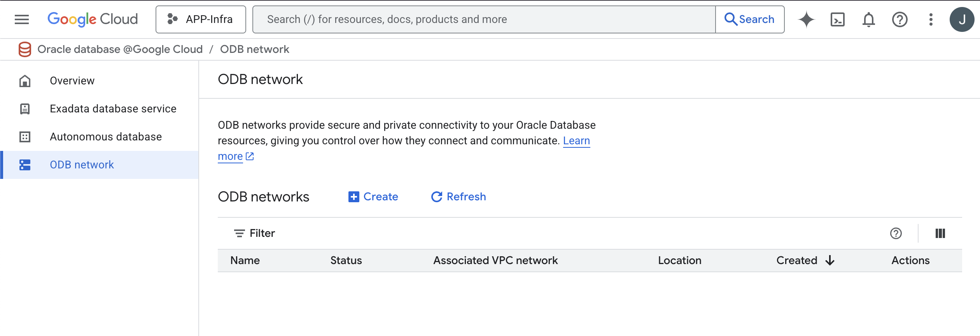Screen dimensions: 980x336
Task: Click the ODB network breadcrumb
Action: (x=255, y=49)
